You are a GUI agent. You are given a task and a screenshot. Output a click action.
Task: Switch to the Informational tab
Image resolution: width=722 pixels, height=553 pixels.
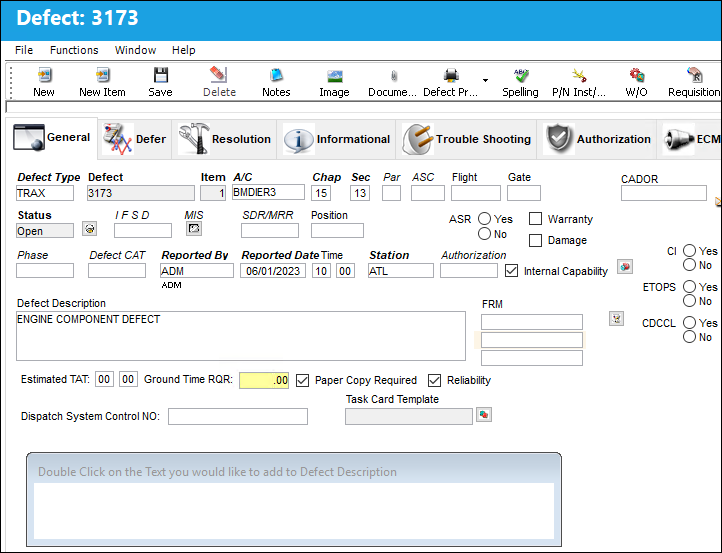tap(337, 139)
